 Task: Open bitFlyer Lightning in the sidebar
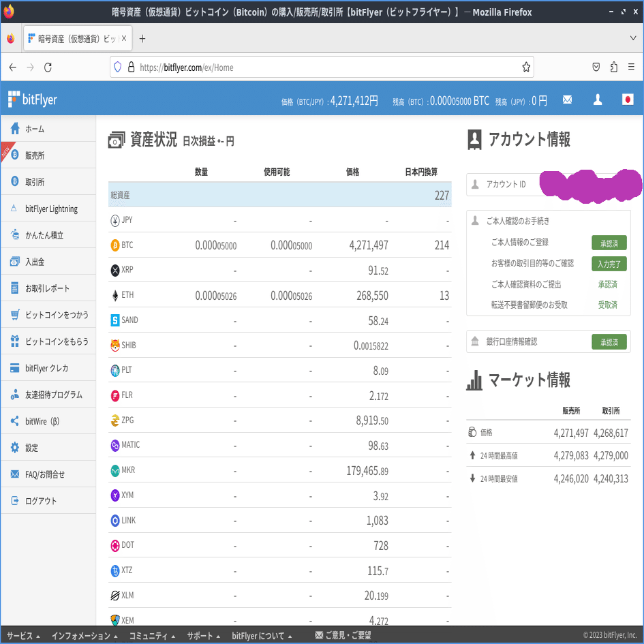pyautogui.click(x=48, y=209)
